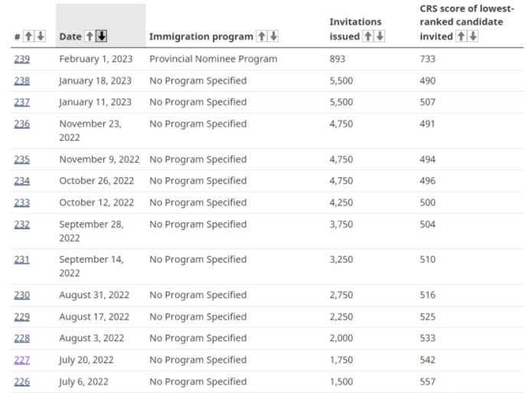Open draw number 226 link
The image size is (532, 393).
[21, 382]
